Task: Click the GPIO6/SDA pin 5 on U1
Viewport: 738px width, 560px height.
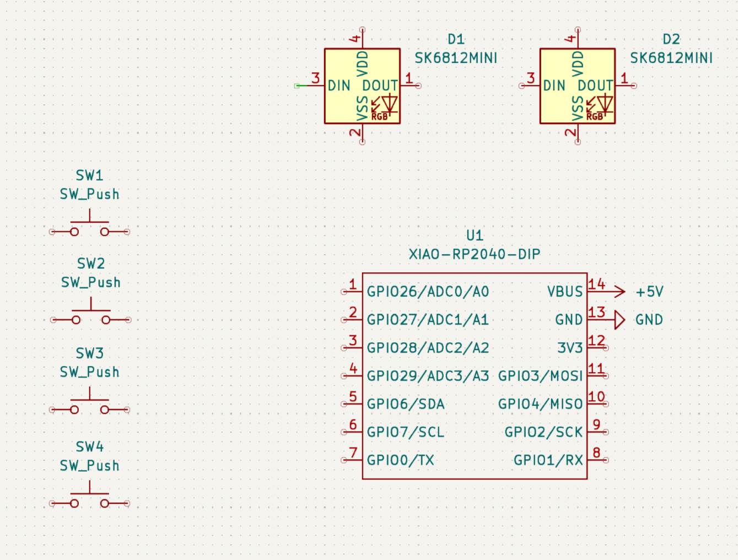Action: click(x=344, y=404)
